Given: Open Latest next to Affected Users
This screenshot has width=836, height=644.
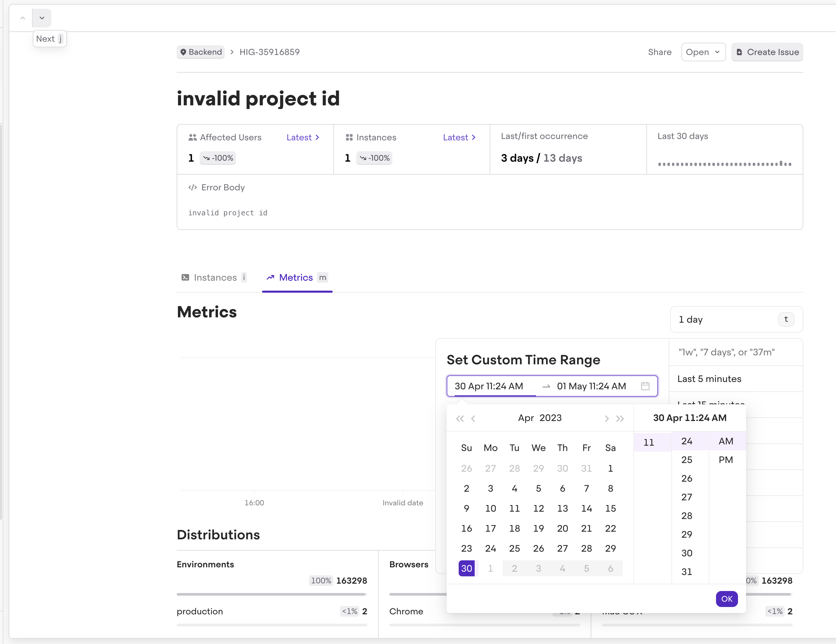Looking at the screenshot, I should (302, 137).
